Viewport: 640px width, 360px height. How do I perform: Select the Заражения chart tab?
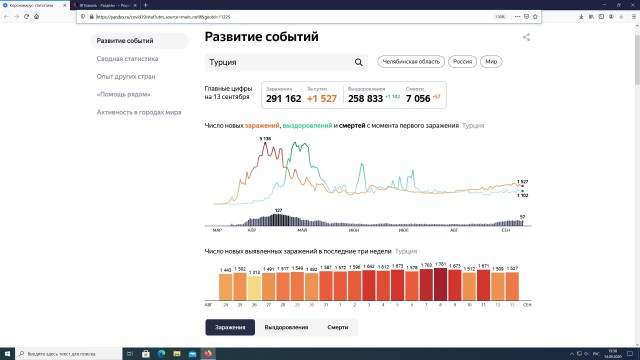230,327
